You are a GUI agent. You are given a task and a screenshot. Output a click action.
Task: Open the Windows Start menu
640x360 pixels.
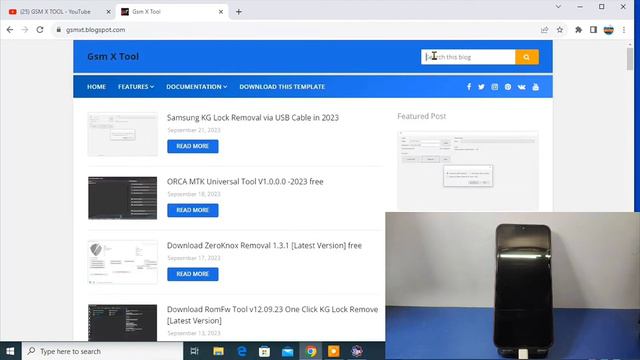pos(10,351)
